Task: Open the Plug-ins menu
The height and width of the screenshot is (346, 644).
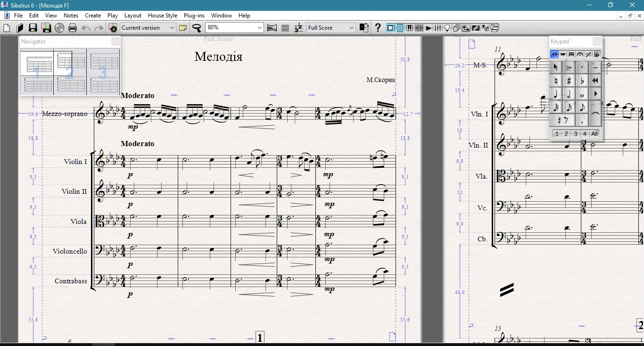Action: point(194,15)
